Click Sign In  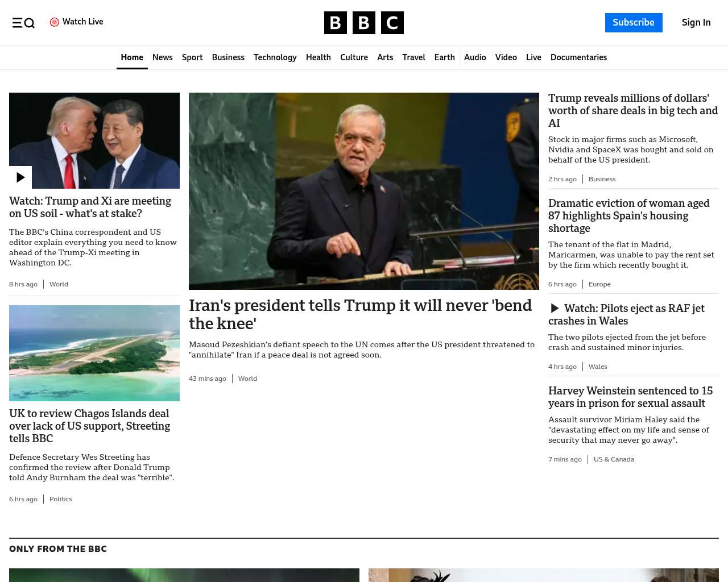pyautogui.click(x=696, y=23)
